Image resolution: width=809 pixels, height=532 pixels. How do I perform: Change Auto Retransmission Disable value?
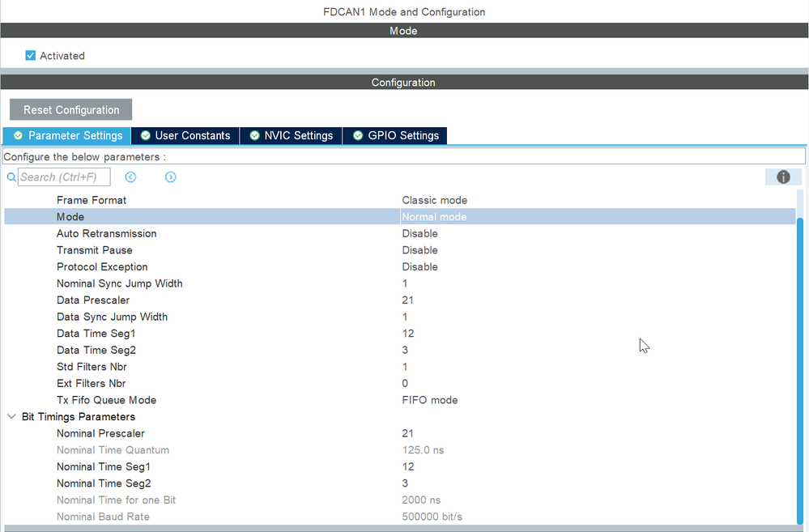pyautogui.click(x=420, y=233)
